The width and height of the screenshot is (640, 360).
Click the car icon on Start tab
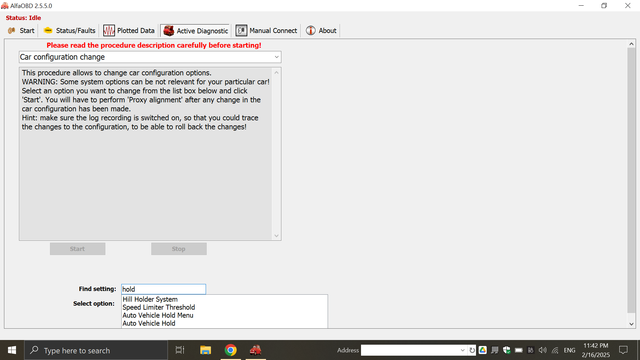[x=11, y=31]
